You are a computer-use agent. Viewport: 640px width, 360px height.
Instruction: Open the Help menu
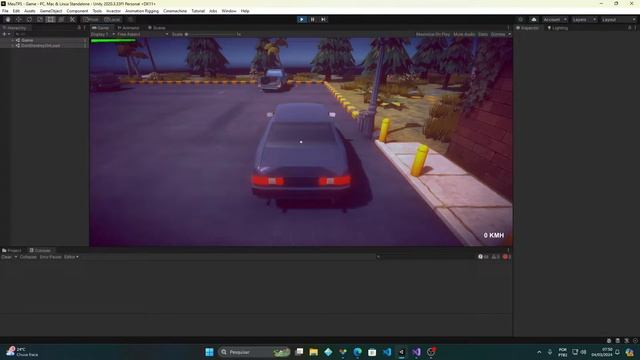(x=245, y=11)
